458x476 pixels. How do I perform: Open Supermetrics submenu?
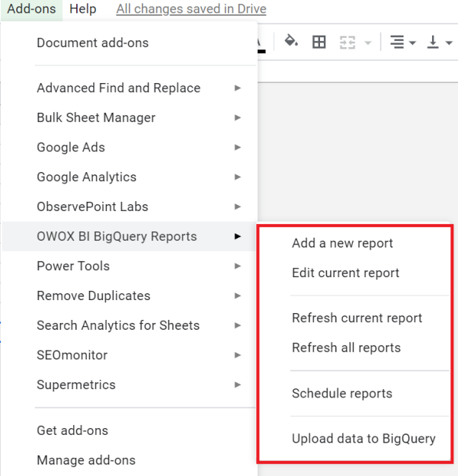click(130, 385)
